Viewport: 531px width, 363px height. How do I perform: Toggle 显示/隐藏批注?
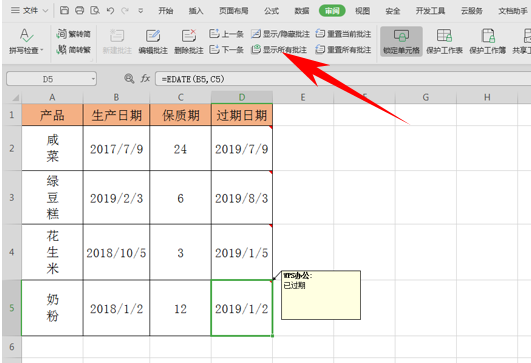(280, 34)
